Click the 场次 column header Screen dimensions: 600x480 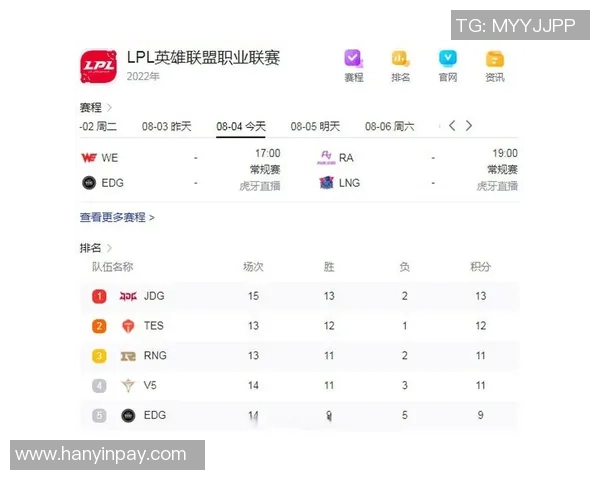(x=253, y=267)
